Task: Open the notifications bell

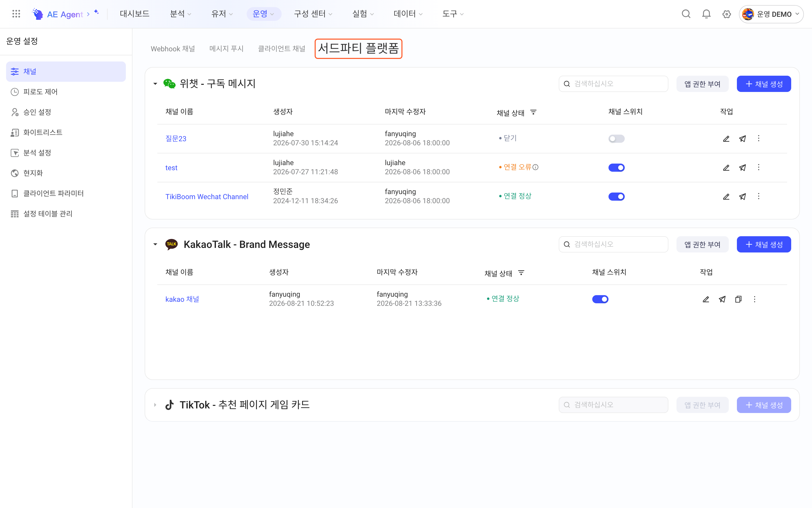Action: tap(706, 14)
